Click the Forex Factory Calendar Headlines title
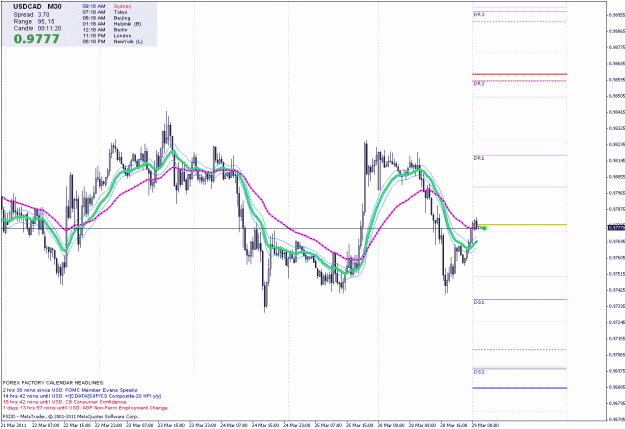 coord(53,383)
